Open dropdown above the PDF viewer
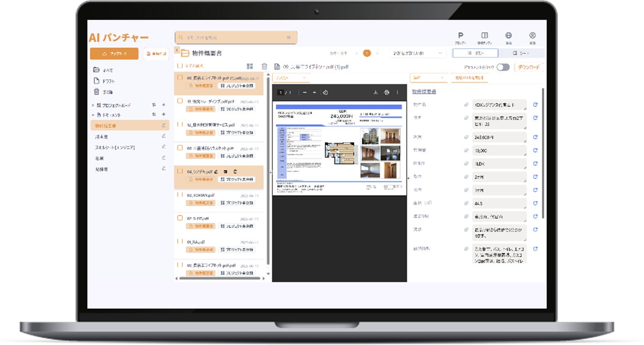Screen dimensions: 644x345 291,78
